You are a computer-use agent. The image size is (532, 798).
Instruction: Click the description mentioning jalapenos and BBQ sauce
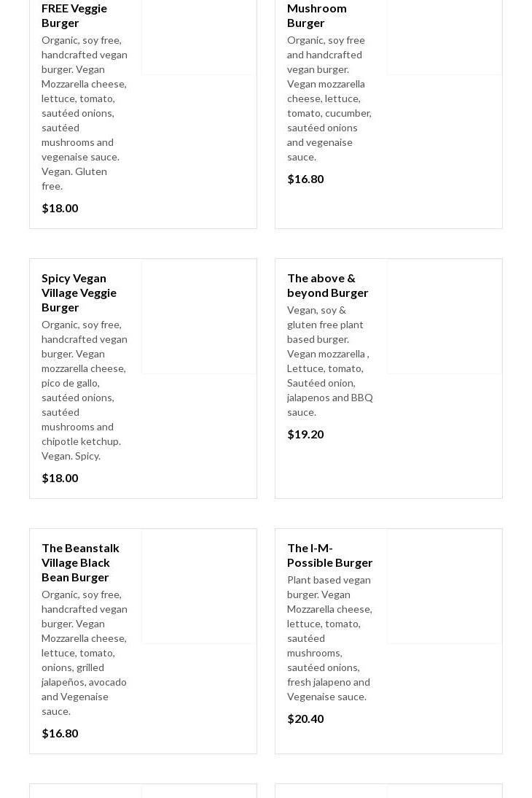point(330,361)
